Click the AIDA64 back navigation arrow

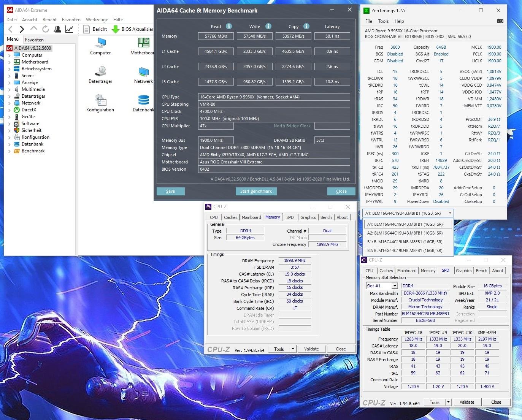(x=11, y=29)
